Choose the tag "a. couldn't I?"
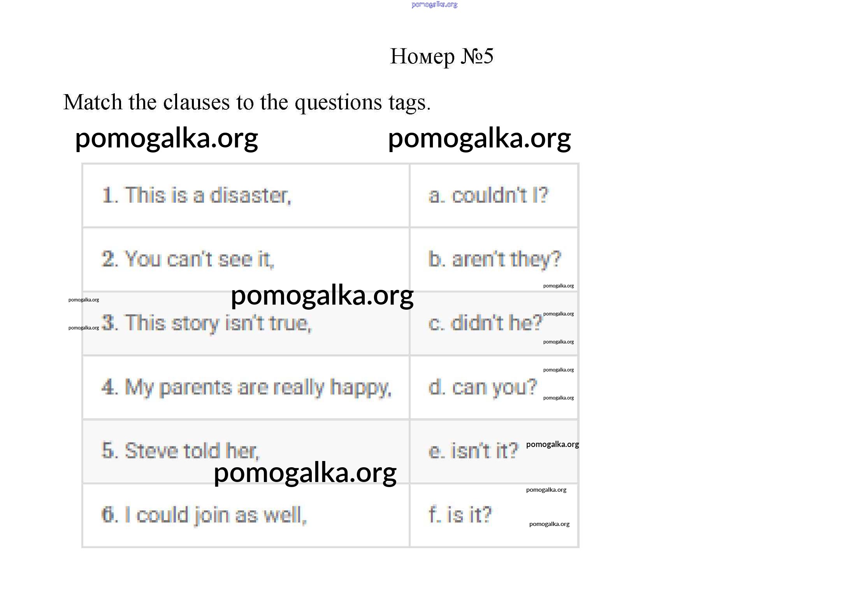Image resolution: width=868 pixels, height=596 pixels. [x=488, y=195]
